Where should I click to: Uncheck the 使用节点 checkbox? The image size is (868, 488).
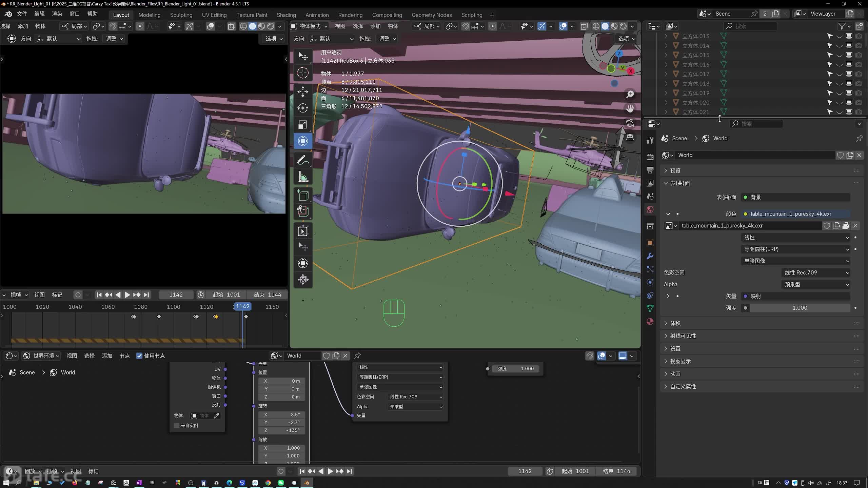[139, 356]
